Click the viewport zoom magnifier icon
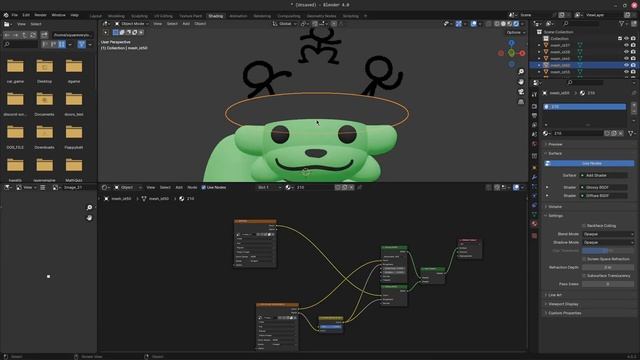The width and height of the screenshot is (640, 360). 521,71
